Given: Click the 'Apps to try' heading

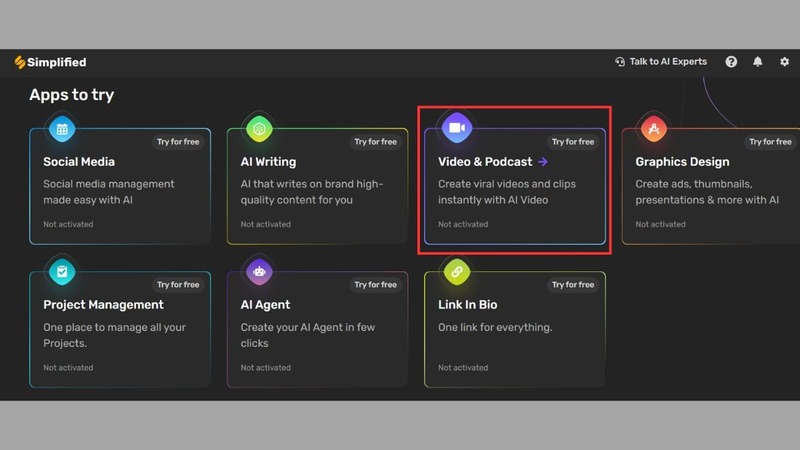Looking at the screenshot, I should pos(71,95).
